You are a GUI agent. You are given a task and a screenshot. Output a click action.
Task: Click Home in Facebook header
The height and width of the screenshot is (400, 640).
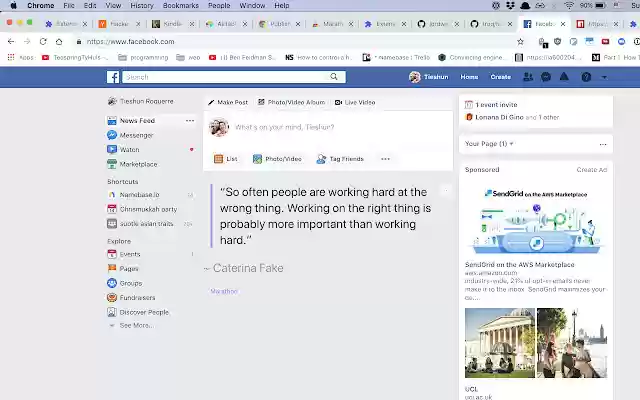pyautogui.click(x=469, y=77)
